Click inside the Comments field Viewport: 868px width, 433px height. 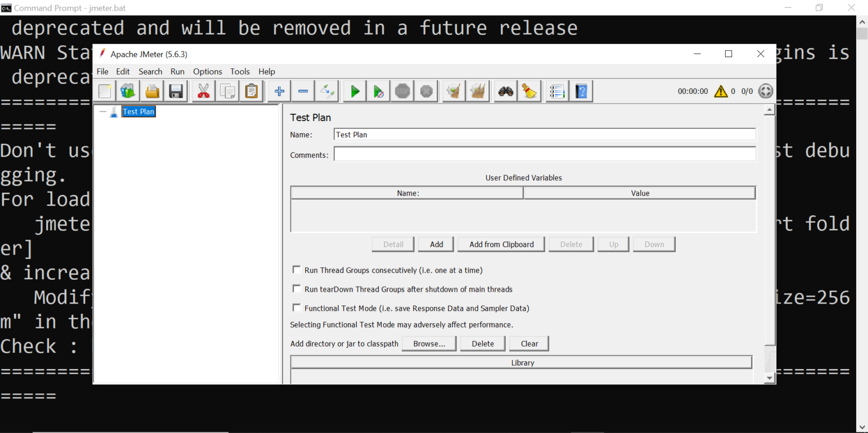542,153
